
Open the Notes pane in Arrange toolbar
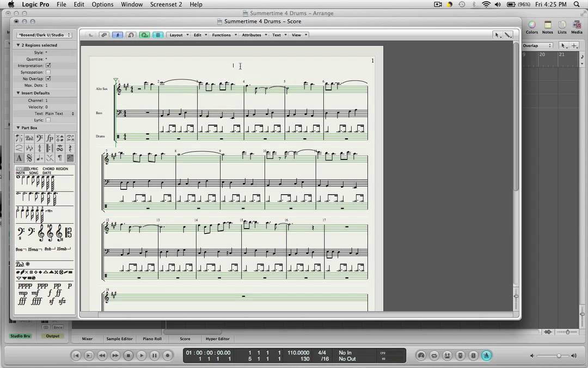pos(548,27)
